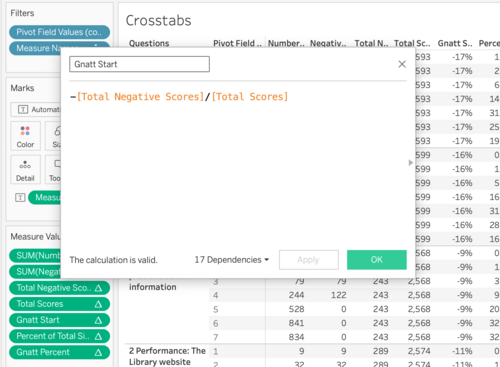
Task: Click the Color marks card icon
Action: point(25,131)
